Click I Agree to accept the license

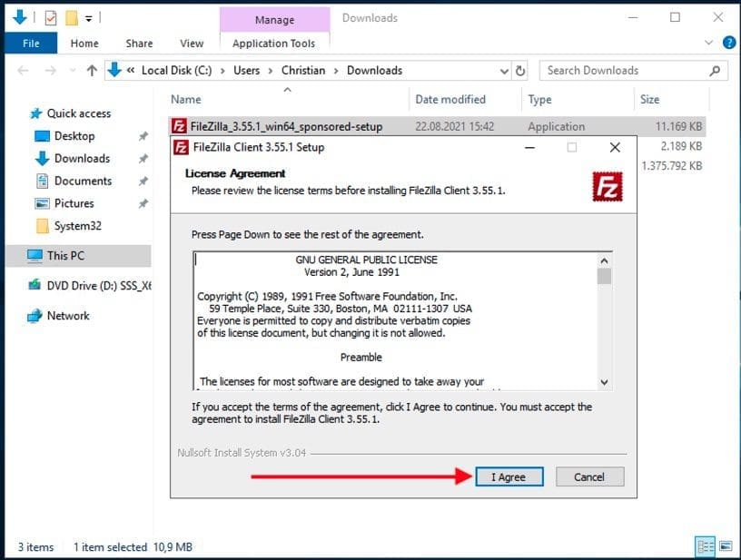(509, 476)
